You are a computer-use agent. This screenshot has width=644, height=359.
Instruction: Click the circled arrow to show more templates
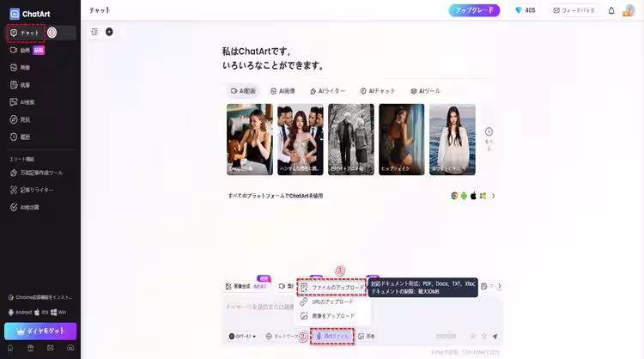(x=489, y=132)
